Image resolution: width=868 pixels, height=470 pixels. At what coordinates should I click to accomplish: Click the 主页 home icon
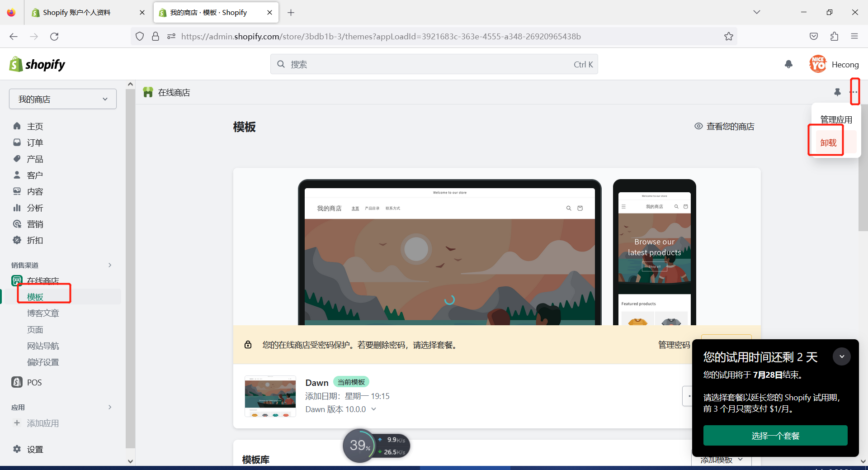pos(17,126)
